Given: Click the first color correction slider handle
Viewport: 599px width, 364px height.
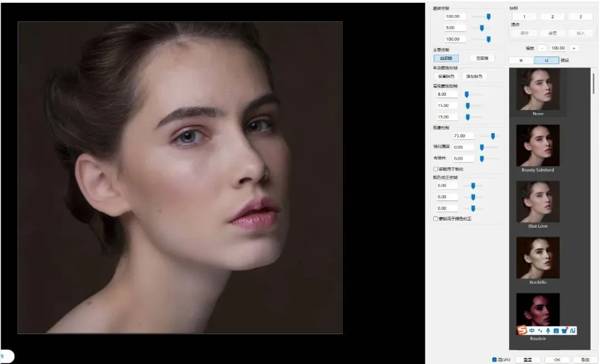Looking at the screenshot, I should (x=473, y=186).
